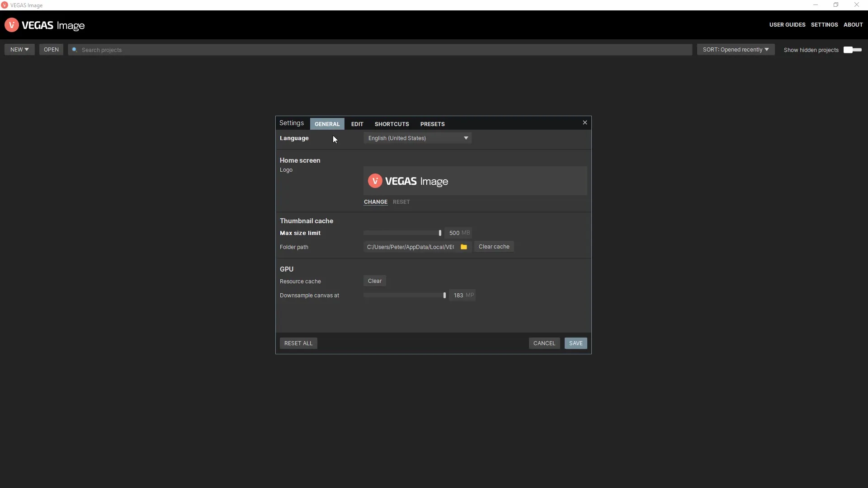Open the SORT: Opened recently dropdown
The height and width of the screenshot is (488, 868).
point(736,49)
